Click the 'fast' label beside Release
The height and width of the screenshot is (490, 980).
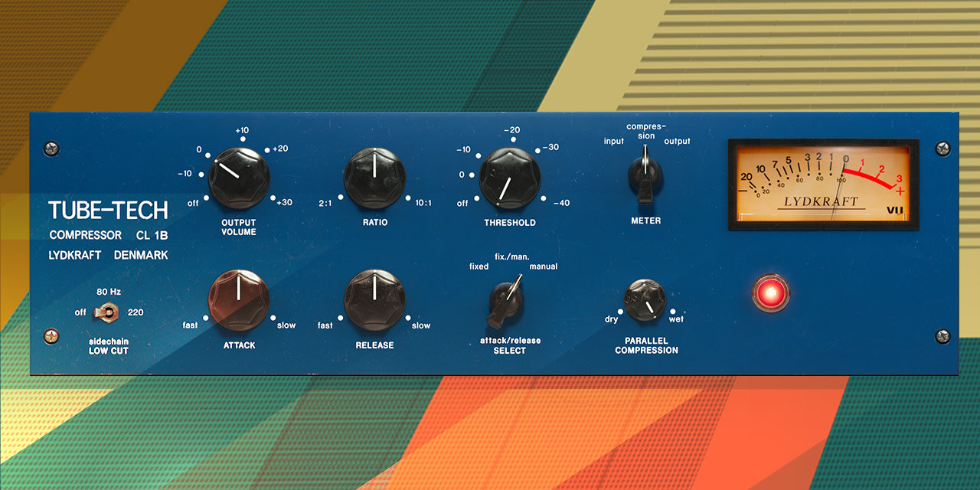[325, 325]
